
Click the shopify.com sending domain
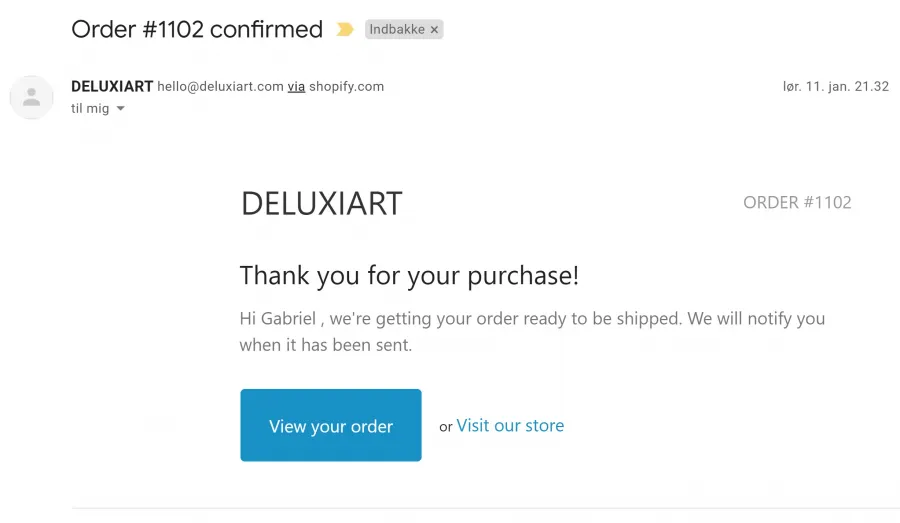coord(347,86)
